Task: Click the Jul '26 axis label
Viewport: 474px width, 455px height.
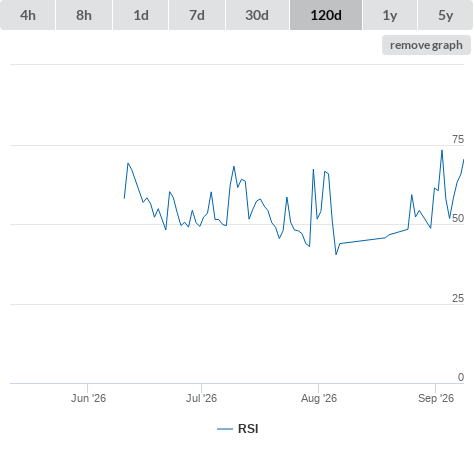Action: click(x=201, y=398)
